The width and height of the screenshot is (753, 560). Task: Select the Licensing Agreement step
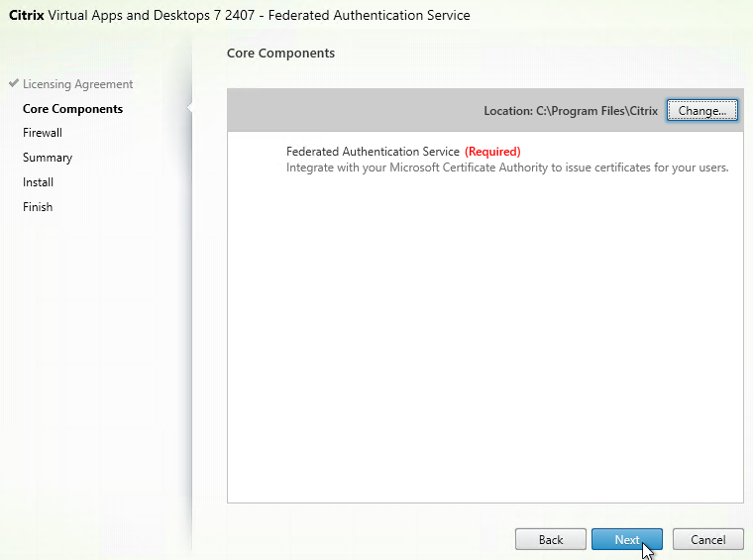[x=77, y=84]
